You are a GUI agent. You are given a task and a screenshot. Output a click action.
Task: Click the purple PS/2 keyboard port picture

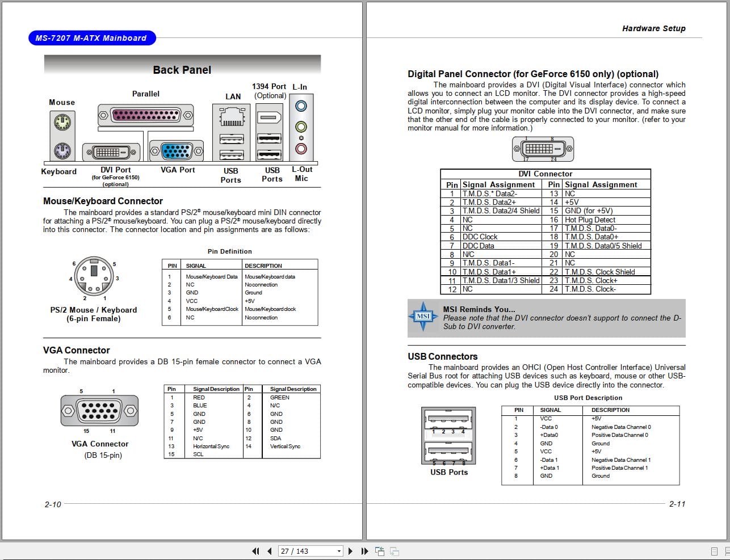[x=62, y=151]
